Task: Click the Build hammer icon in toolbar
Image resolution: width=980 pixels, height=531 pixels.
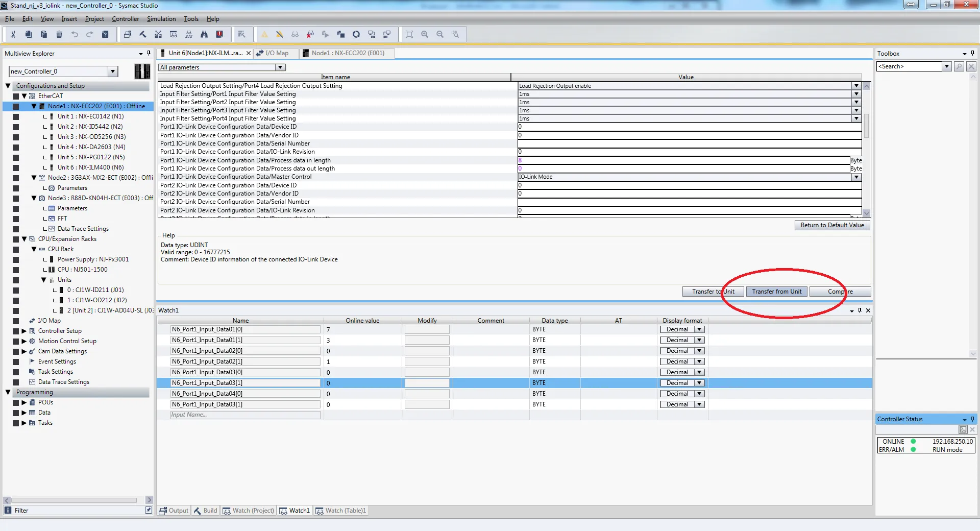Action: coord(143,34)
